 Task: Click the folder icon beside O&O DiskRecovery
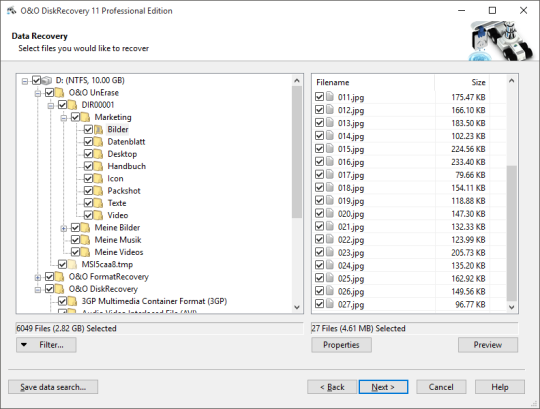(x=60, y=289)
